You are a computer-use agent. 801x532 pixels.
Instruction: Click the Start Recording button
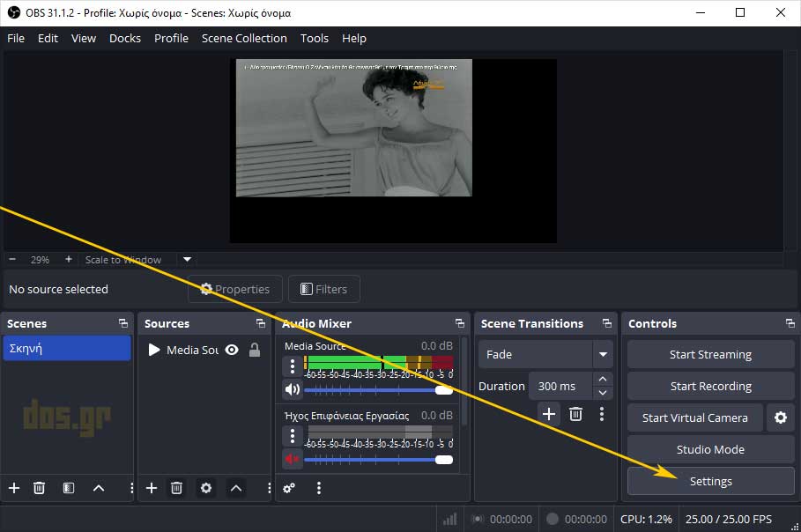click(x=710, y=386)
